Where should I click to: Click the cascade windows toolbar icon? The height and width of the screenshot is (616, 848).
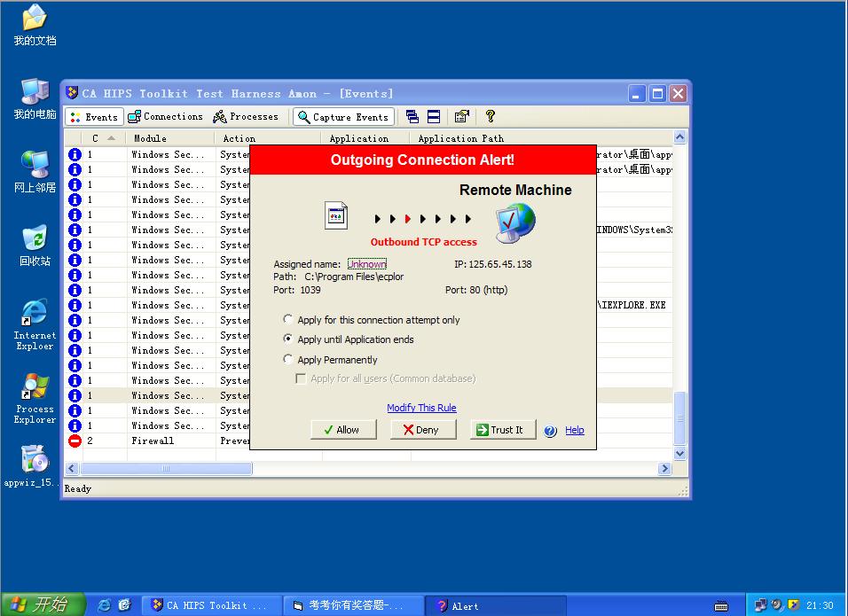tap(412, 116)
